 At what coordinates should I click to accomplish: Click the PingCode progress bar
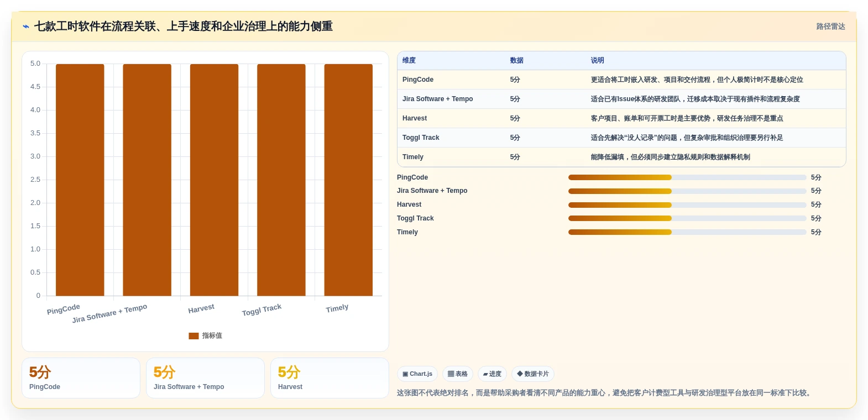click(687, 177)
